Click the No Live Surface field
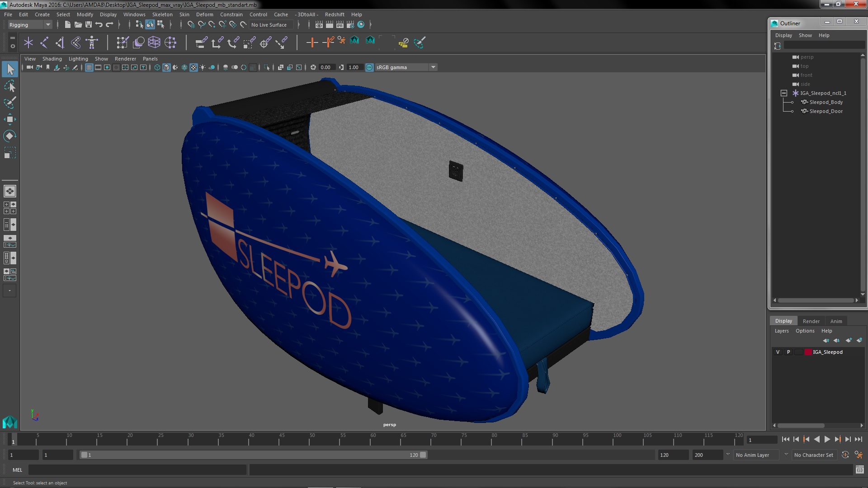 tap(271, 25)
